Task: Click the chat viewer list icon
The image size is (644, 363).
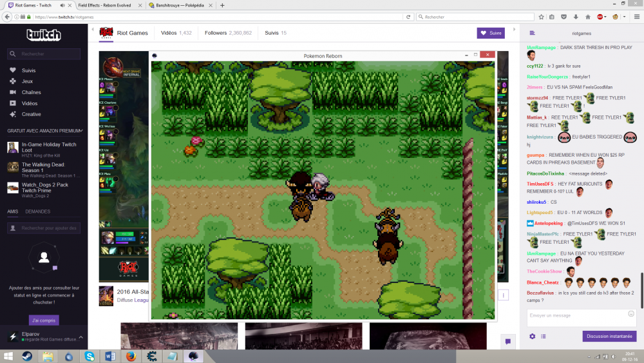Action: pos(543,336)
